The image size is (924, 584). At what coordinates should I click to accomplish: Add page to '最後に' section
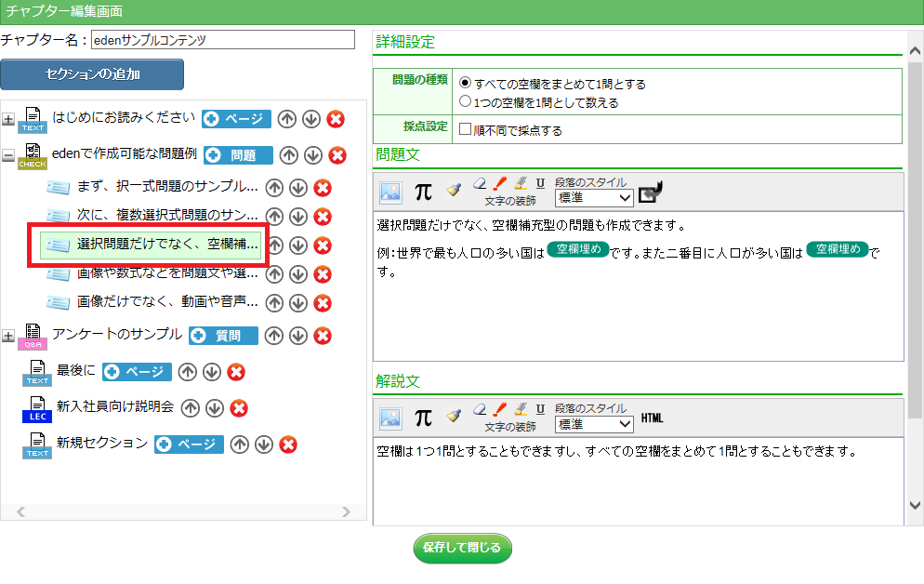click(137, 372)
